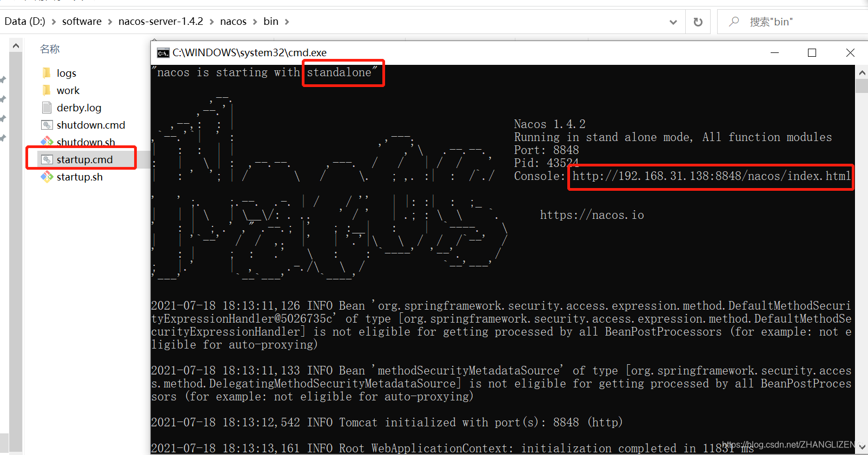The height and width of the screenshot is (455, 868).
Task: Click the cmd.exe window title icon
Action: click(163, 53)
